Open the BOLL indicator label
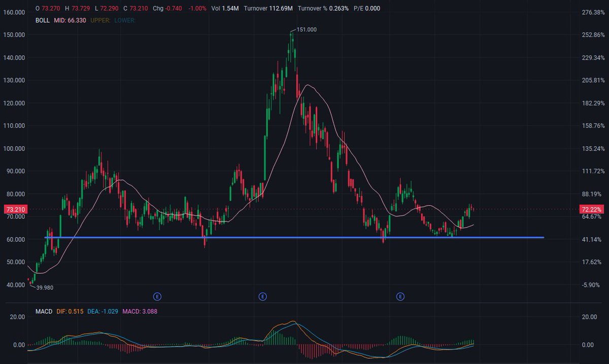The image size is (609, 364). point(43,20)
